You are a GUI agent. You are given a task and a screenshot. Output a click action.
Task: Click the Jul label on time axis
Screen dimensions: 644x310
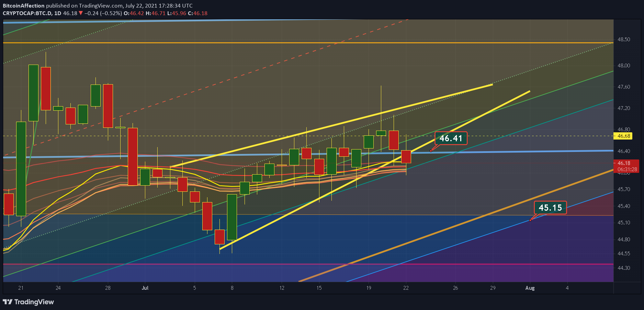(145, 288)
